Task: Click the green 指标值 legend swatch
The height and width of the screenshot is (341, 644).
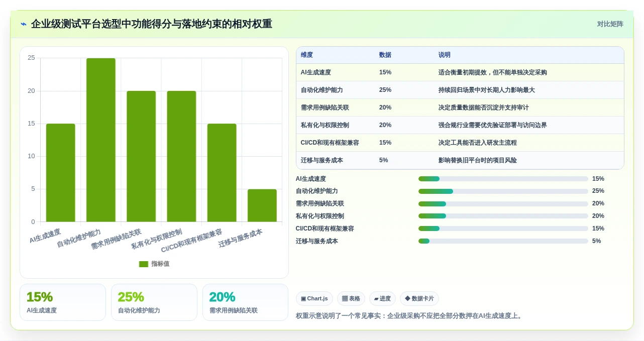Action: pyautogui.click(x=144, y=264)
